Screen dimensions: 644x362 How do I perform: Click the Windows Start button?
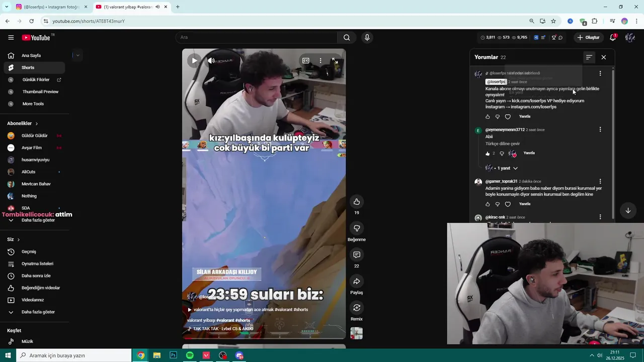tap(8, 355)
